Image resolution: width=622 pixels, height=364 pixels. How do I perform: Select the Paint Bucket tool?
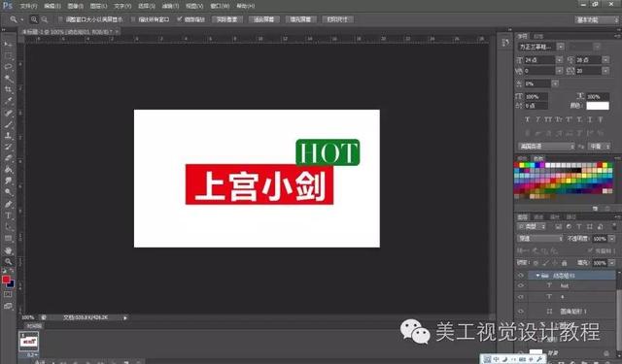(8, 170)
